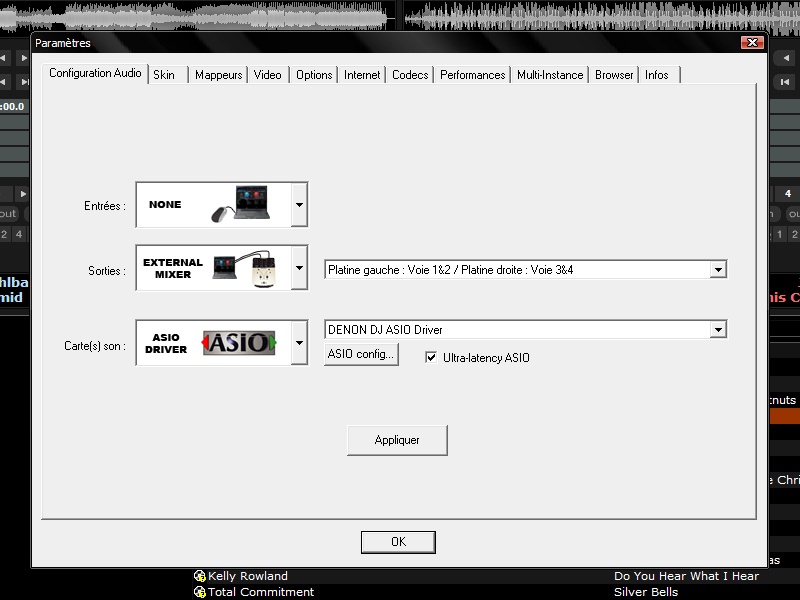800x600 pixels.
Task: Open the Mappeurs tab
Action: tap(218, 75)
